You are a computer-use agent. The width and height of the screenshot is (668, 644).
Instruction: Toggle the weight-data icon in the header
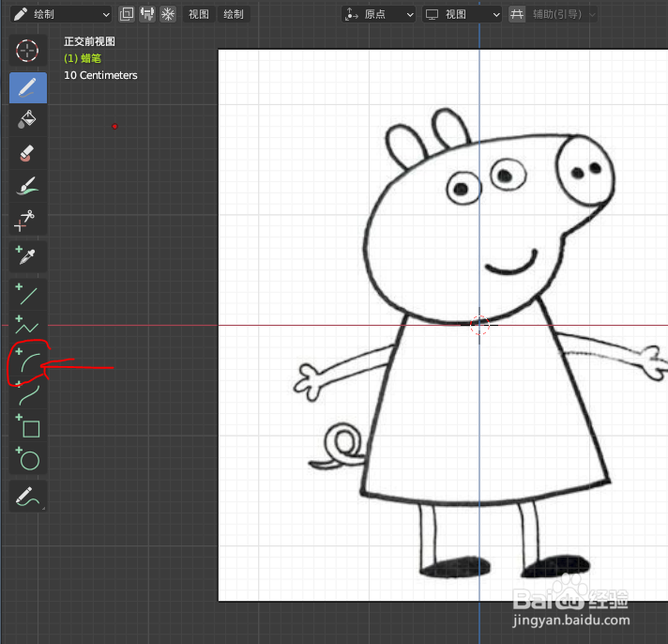pos(147,14)
